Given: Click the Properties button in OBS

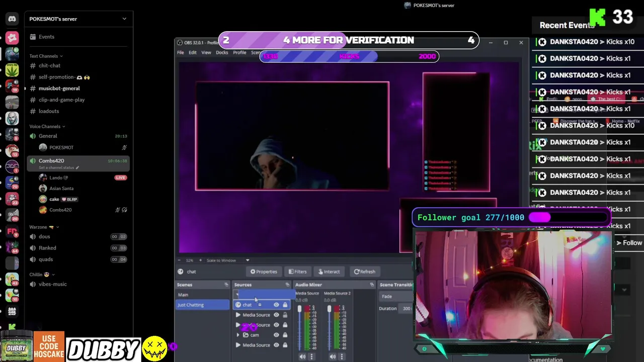Looking at the screenshot, I should coord(264,271).
